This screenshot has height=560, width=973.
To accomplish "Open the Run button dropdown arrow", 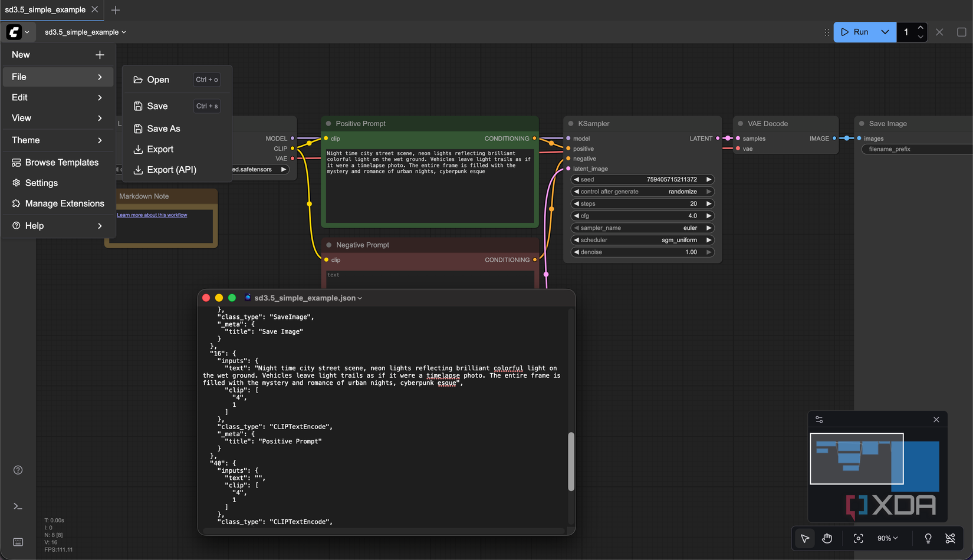I will pyautogui.click(x=885, y=32).
